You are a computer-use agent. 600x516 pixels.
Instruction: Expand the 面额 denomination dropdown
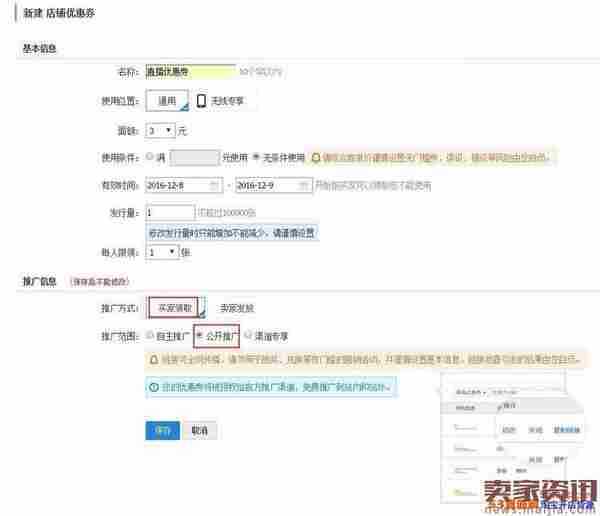pos(161,130)
